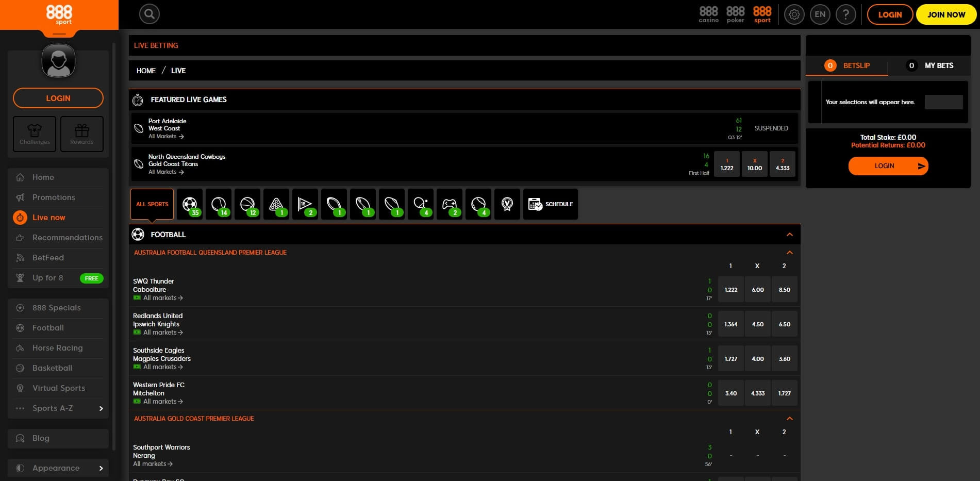Select the esports gamepad filter icon
980x481 pixels.
450,204
